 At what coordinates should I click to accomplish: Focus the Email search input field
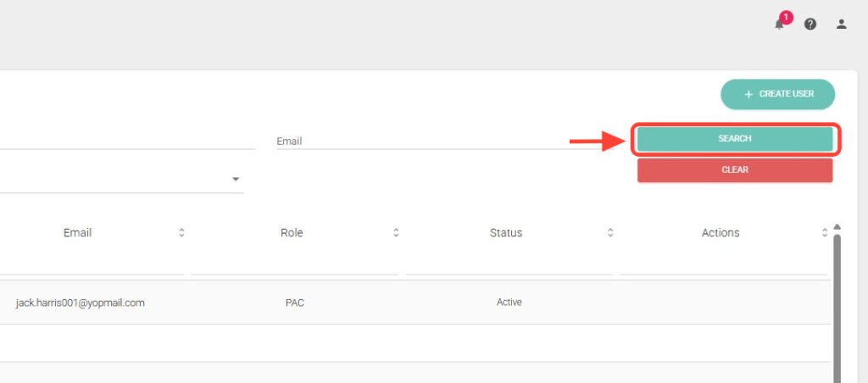424,141
